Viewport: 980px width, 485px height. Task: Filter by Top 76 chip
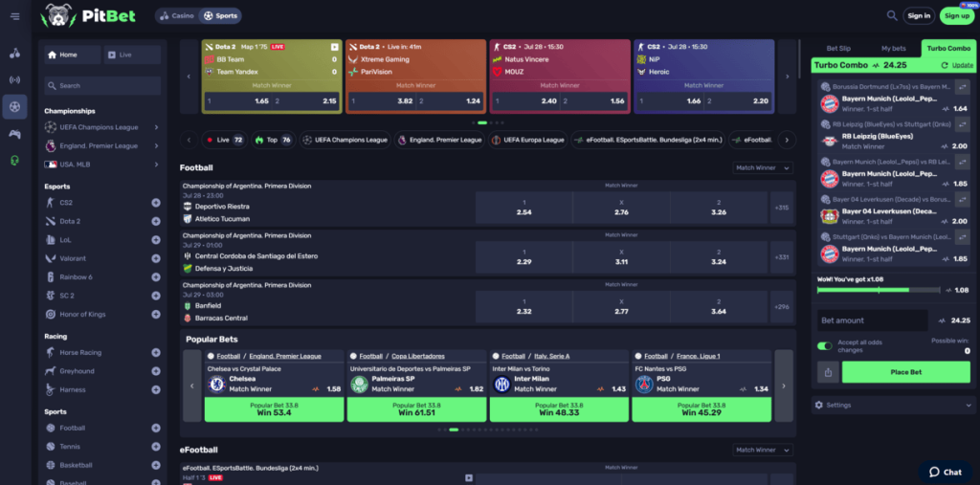[273, 140]
